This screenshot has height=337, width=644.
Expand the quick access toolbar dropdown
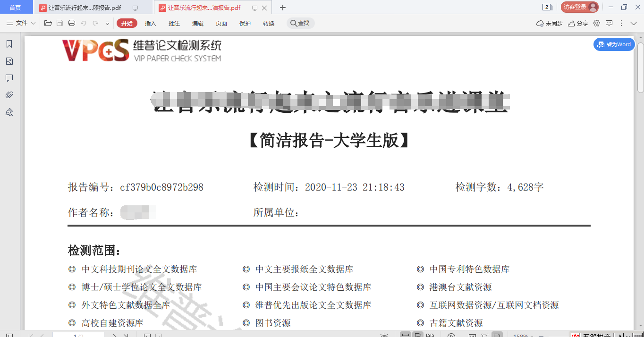[107, 23]
